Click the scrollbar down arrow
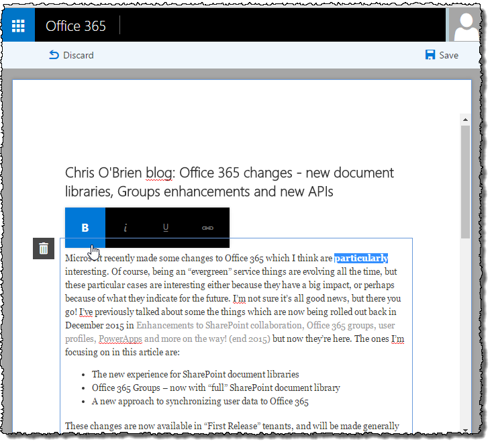 (x=465, y=430)
